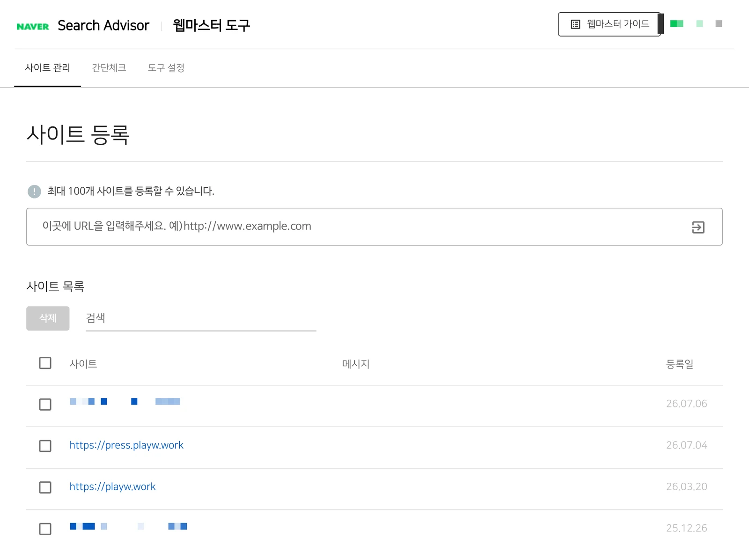Click the NAVER logo
This screenshot has width=749, height=560.
pyautogui.click(x=33, y=26)
